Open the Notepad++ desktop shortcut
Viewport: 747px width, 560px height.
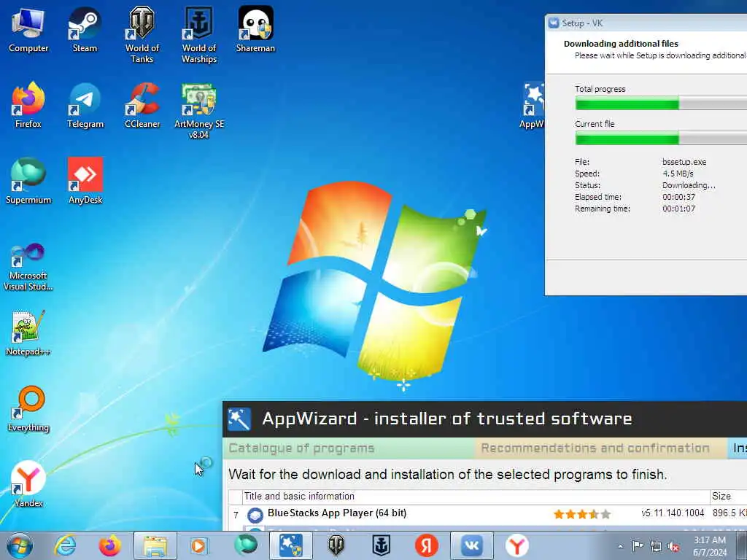[x=28, y=332]
